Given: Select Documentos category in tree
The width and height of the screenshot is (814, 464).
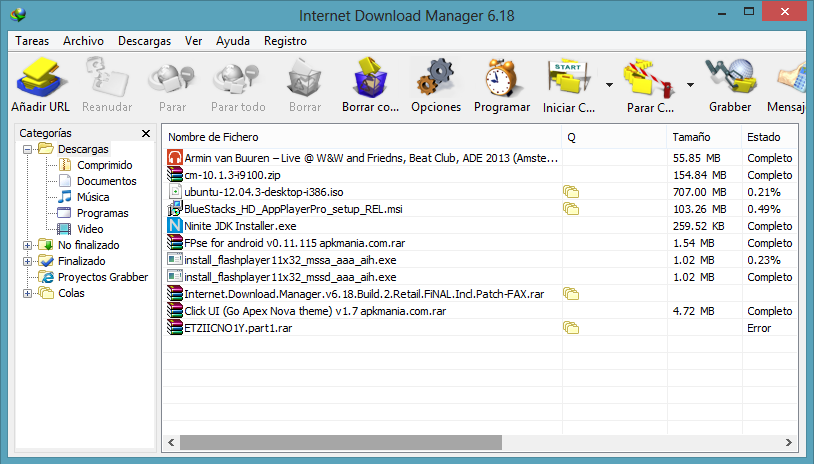Looking at the screenshot, I should pyautogui.click(x=106, y=181).
